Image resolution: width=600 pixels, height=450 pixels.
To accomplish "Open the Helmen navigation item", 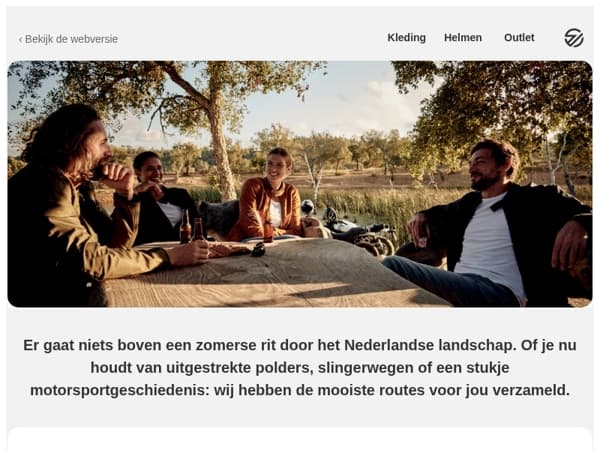I will click(x=463, y=38).
